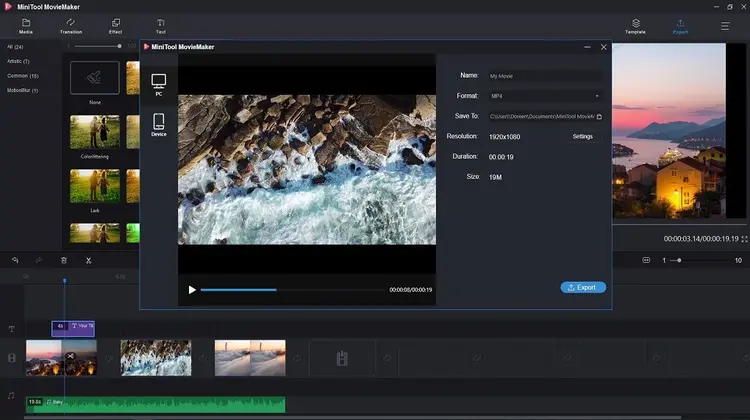Select the Artistic effects category
Screen dimensions: 750x420
pos(20,61)
